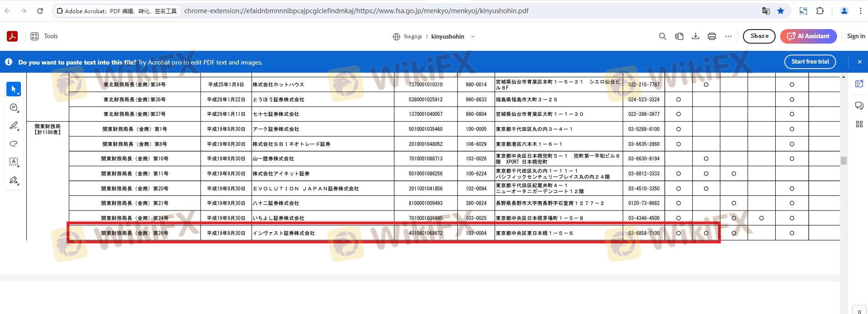Viewport: 868px width, 314px height.
Task: Bookmark this page with star icon
Action: click(x=781, y=11)
